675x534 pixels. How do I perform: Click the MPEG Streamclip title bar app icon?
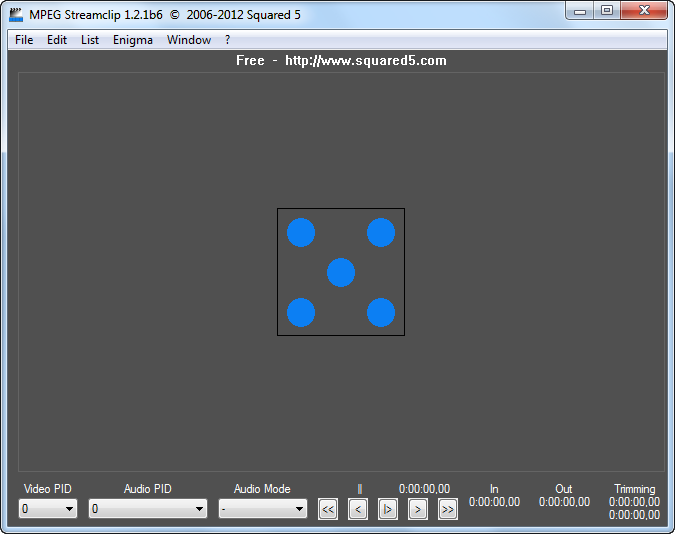(16, 15)
